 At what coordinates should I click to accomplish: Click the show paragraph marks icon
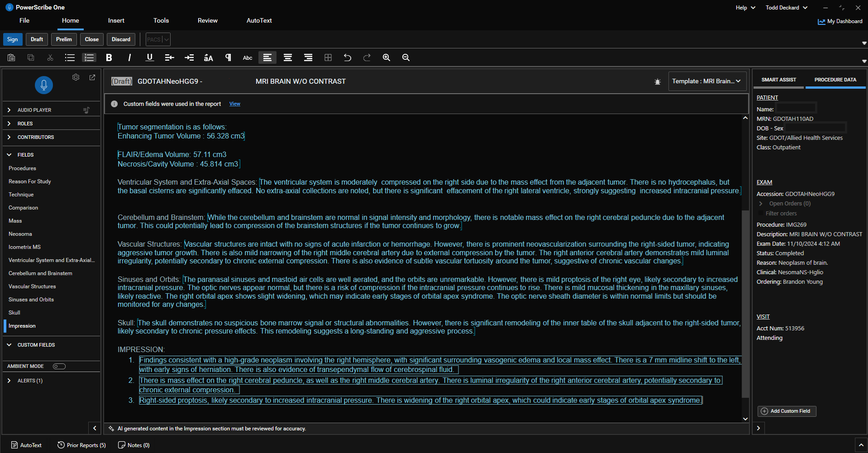[x=228, y=57]
